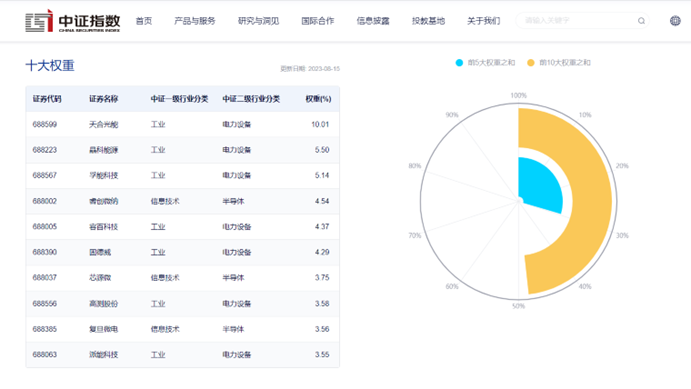Click the search magnifier icon
The height and width of the screenshot is (389, 691).
coord(641,21)
